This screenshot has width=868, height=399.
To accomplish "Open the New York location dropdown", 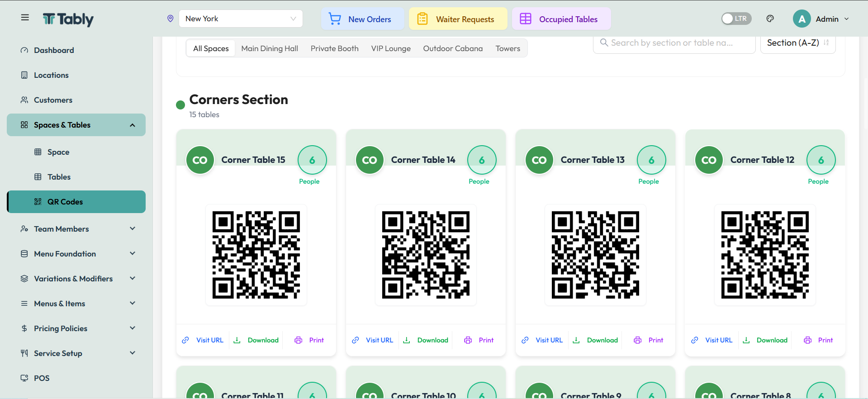I will coord(241,19).
